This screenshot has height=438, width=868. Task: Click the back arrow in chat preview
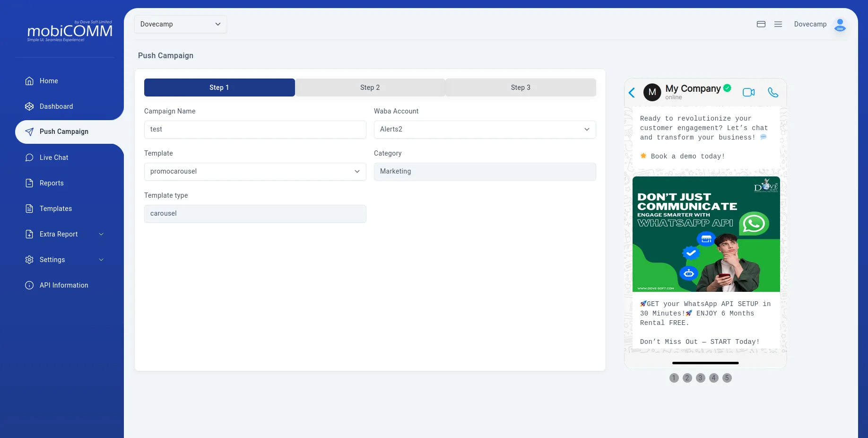(x=632, y=92)
